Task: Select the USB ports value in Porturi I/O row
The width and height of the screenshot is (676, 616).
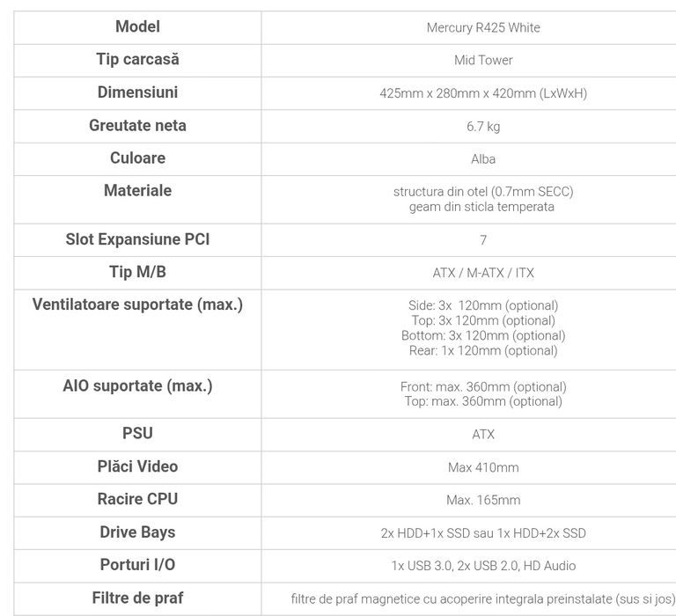Action: pyautogui.click(x=483, y=566)
